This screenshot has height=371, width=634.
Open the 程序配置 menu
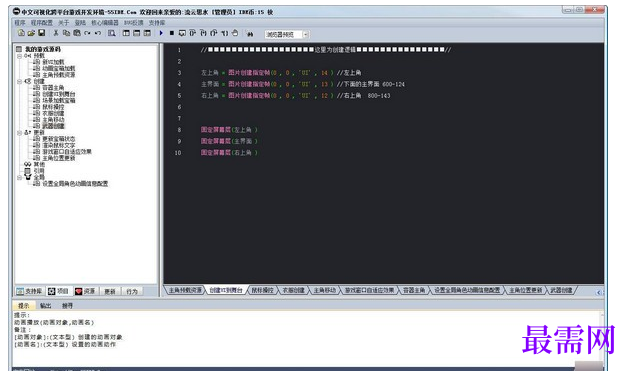pos(42,23)
